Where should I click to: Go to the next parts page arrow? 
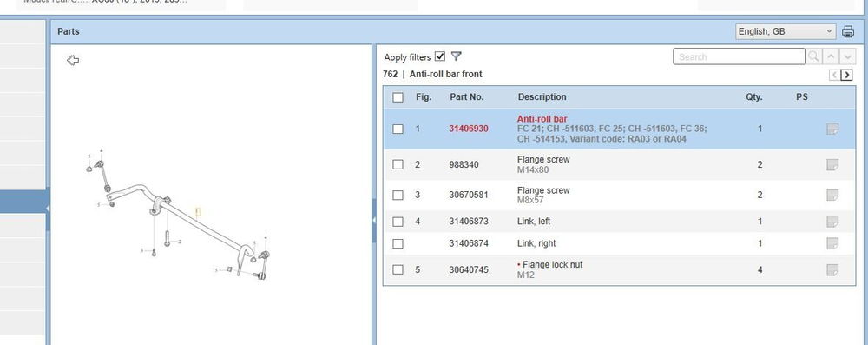point(846,75)
